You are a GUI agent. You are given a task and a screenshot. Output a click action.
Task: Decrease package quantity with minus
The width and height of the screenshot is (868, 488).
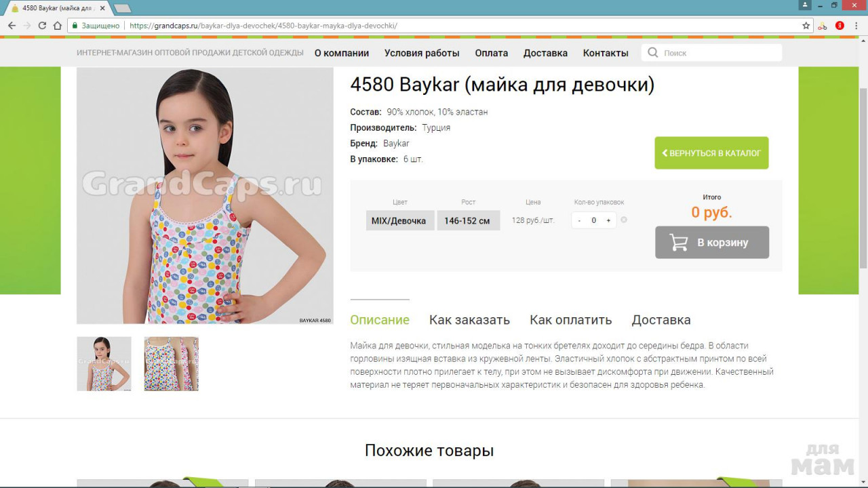click(x=579, y=220)
